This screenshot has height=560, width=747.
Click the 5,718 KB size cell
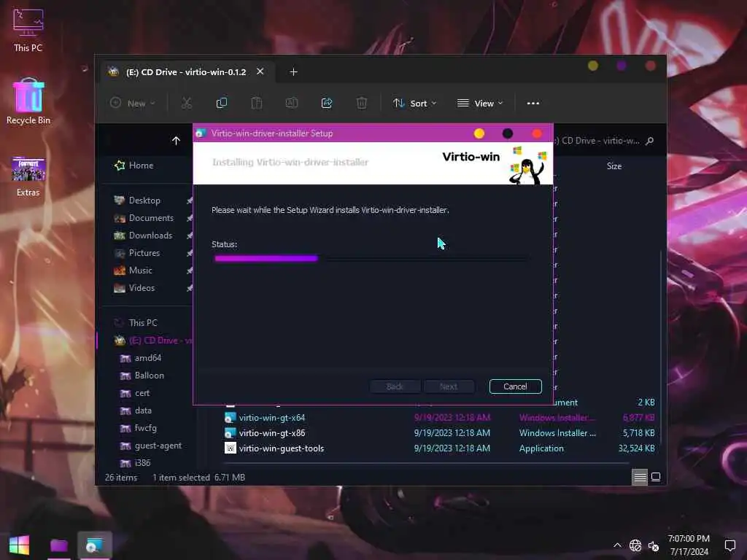(x=638, y=433)
